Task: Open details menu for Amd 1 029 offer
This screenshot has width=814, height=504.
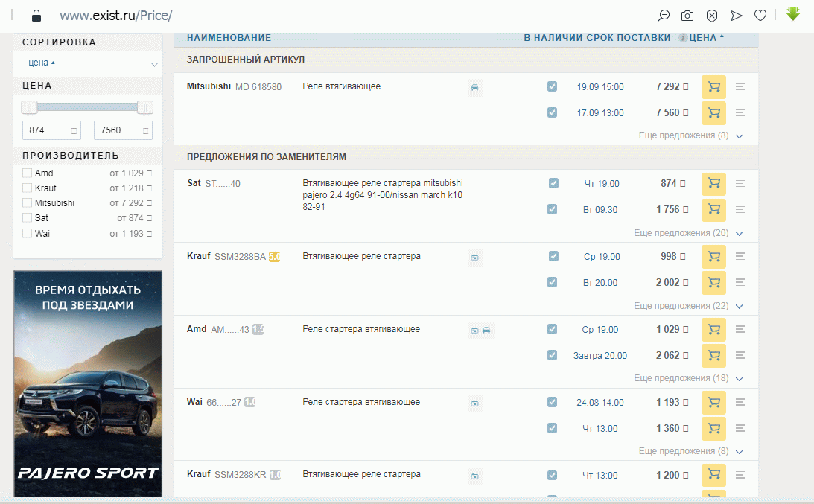Action: (740, 330)
